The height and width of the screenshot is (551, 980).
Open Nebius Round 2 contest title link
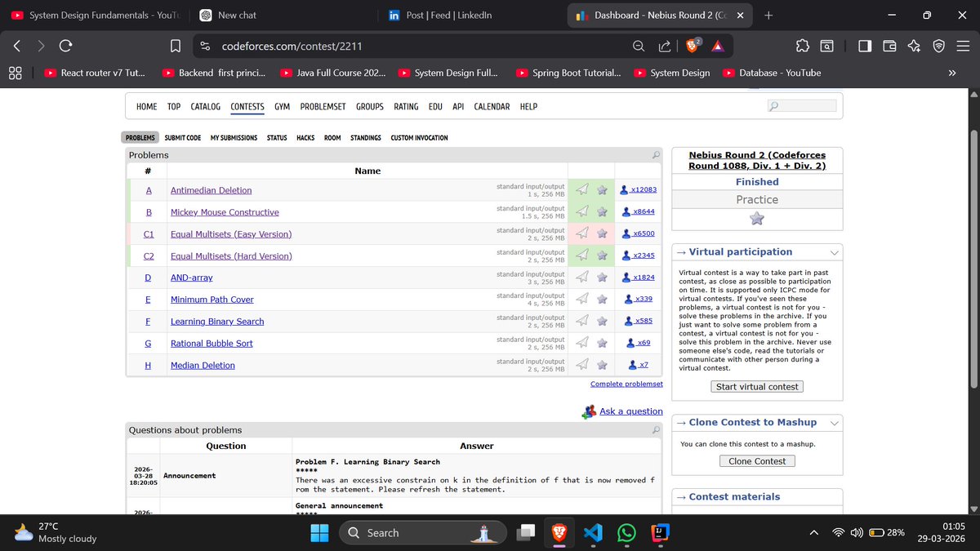point(757,160)
